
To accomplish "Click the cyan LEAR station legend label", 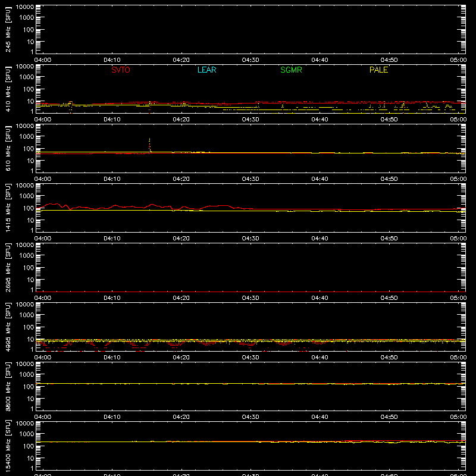I will tap(206, 70).
